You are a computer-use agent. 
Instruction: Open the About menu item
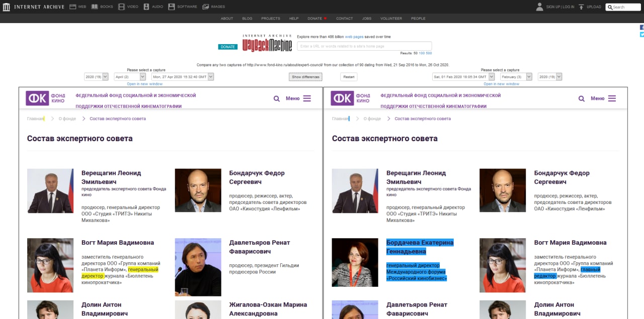coord(227,19)
